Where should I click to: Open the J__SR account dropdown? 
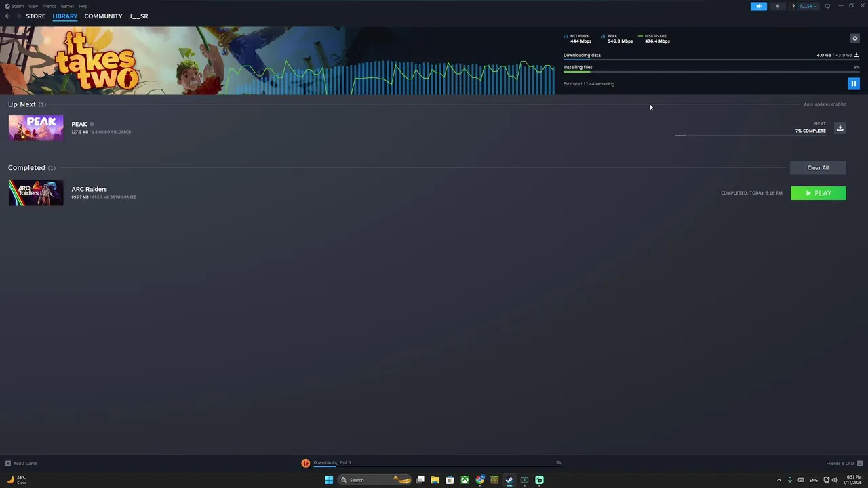pyautogui.click(x=808, y=6)
